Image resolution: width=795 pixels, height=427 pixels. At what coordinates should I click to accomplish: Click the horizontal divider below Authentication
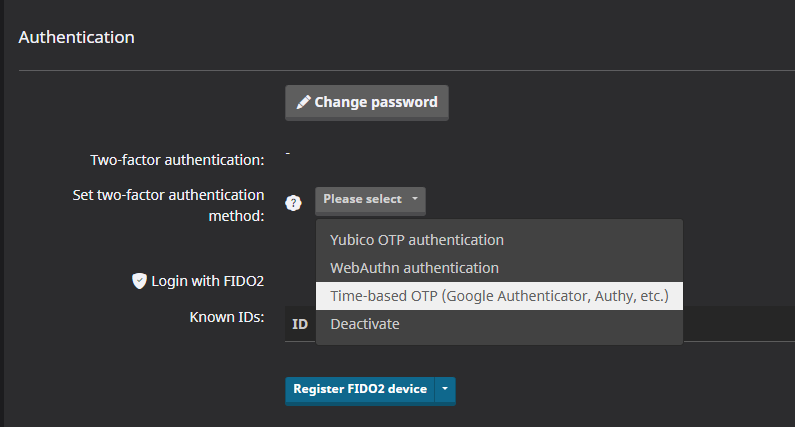tap(400, 71)
